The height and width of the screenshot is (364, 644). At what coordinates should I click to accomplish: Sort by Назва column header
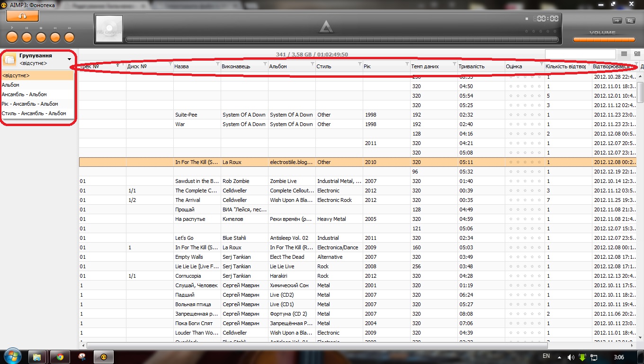pos(197,66)
